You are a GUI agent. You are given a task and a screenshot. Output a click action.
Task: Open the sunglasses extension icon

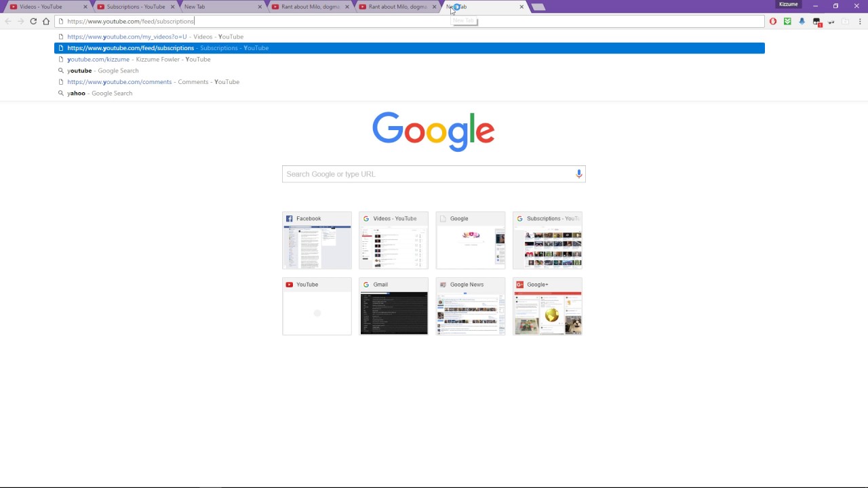click(831, 22)
